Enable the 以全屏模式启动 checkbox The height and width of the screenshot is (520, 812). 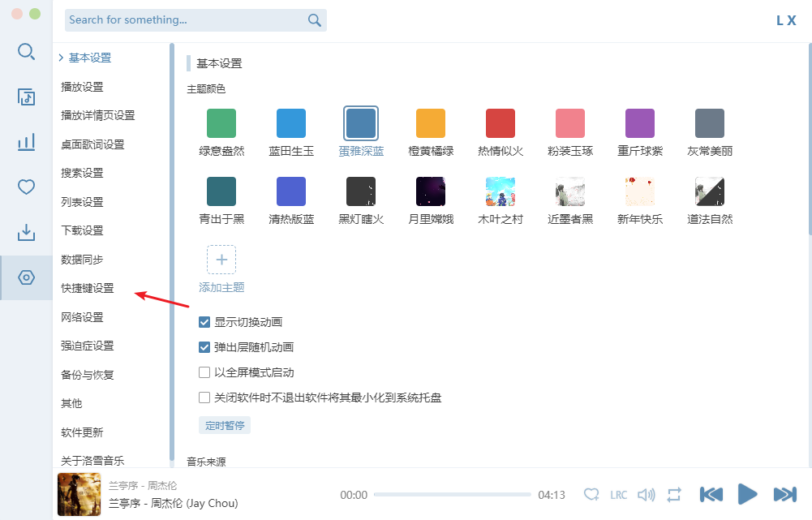[x=205, y=372]
